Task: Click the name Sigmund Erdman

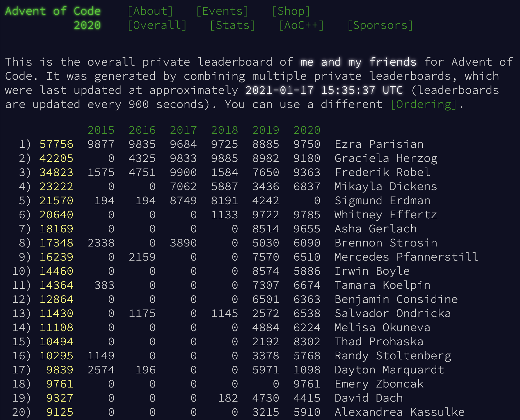Action: pyautogui.click(x=383, y=201)
